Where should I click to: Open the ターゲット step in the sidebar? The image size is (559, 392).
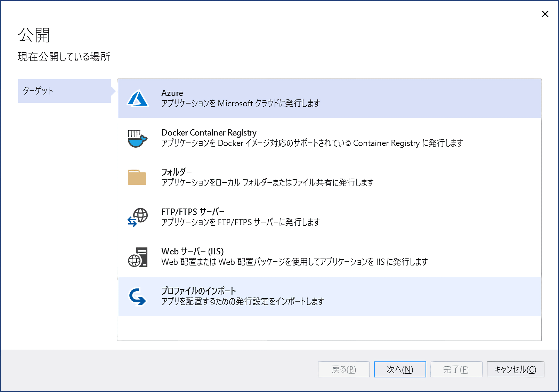click(x=65, y=91)
